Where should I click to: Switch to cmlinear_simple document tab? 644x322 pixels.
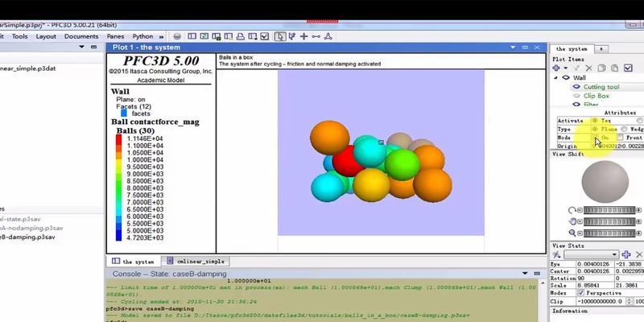tap(196, 261)
